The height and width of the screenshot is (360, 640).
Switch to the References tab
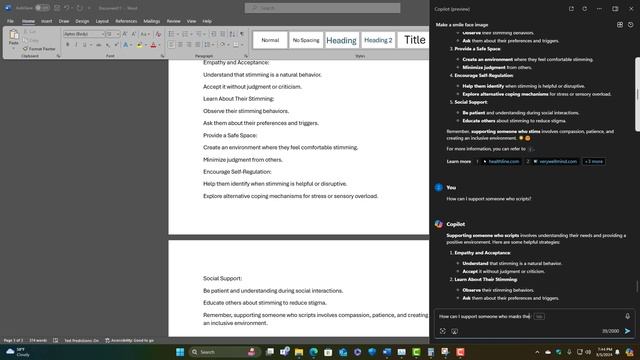[126, 21]
